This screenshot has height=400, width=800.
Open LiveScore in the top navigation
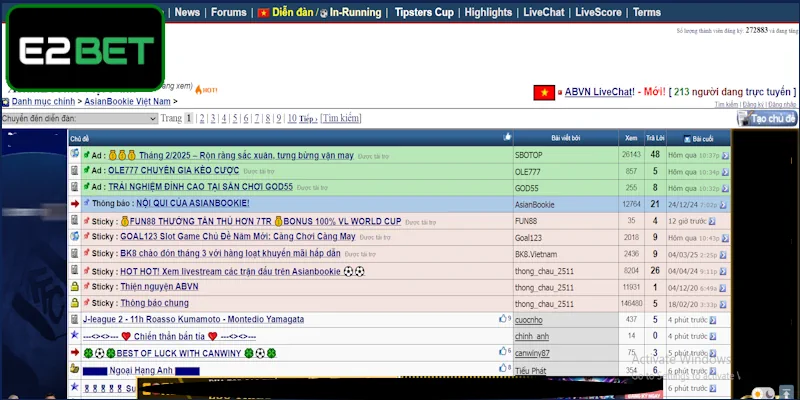click(598, 12)
